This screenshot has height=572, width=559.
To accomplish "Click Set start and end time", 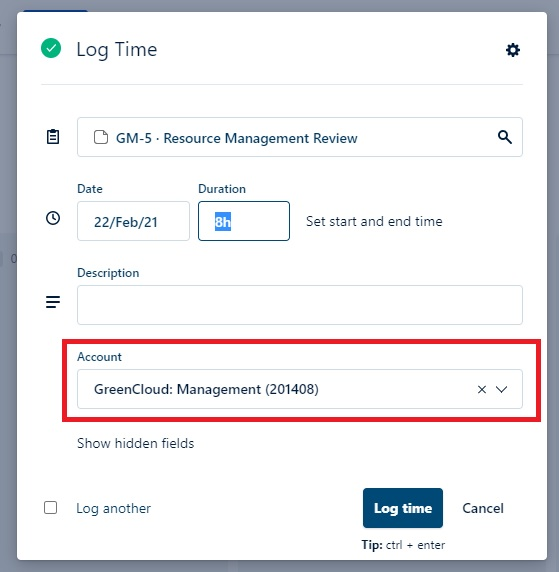I will (374, 221).
